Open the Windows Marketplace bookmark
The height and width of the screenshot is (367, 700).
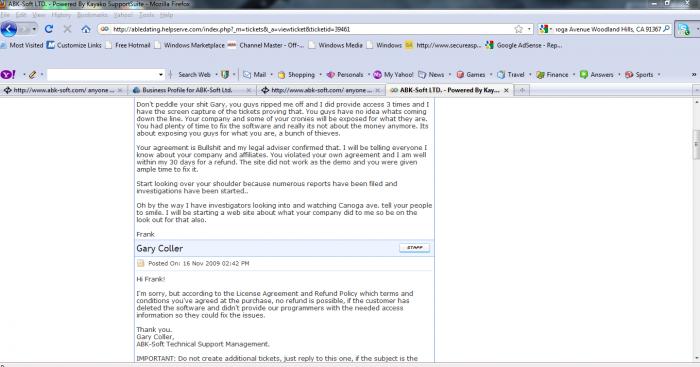190,45
